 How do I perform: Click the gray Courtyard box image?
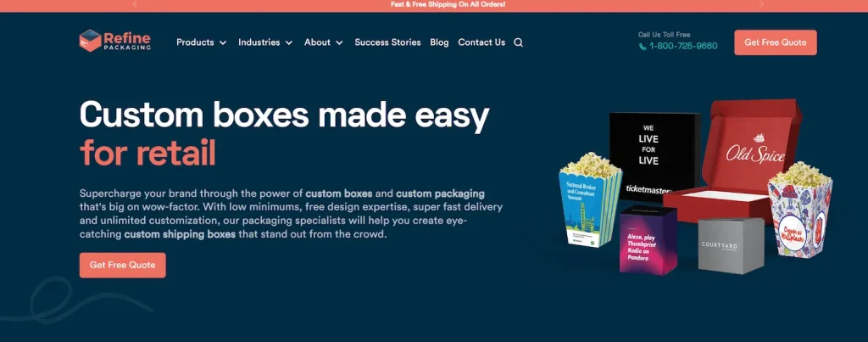[731, 245]
